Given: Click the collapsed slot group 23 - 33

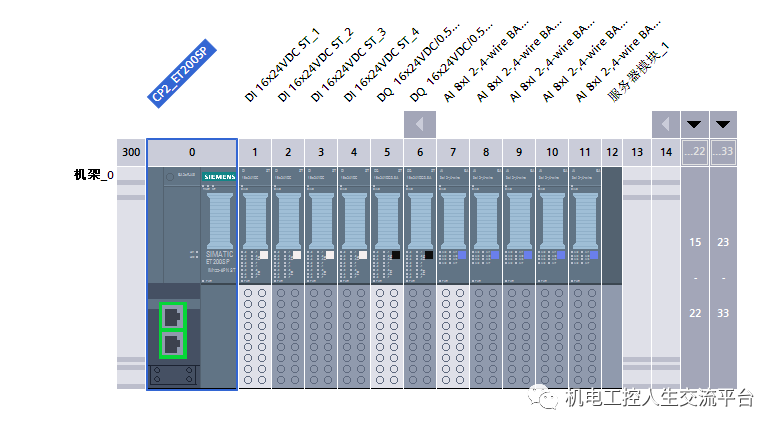Looking at the screenshot, I should pyautogui.click(x=723, y=278).
